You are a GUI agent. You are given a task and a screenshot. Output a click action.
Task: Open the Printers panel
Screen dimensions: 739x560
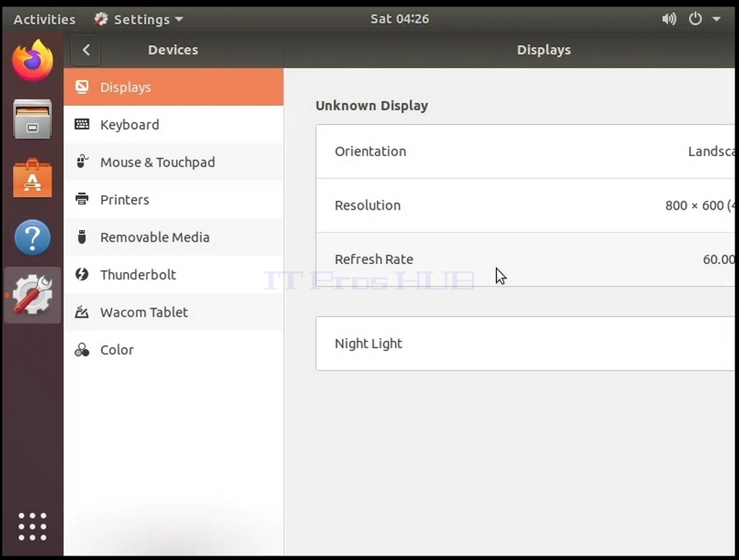click(173, 199)
